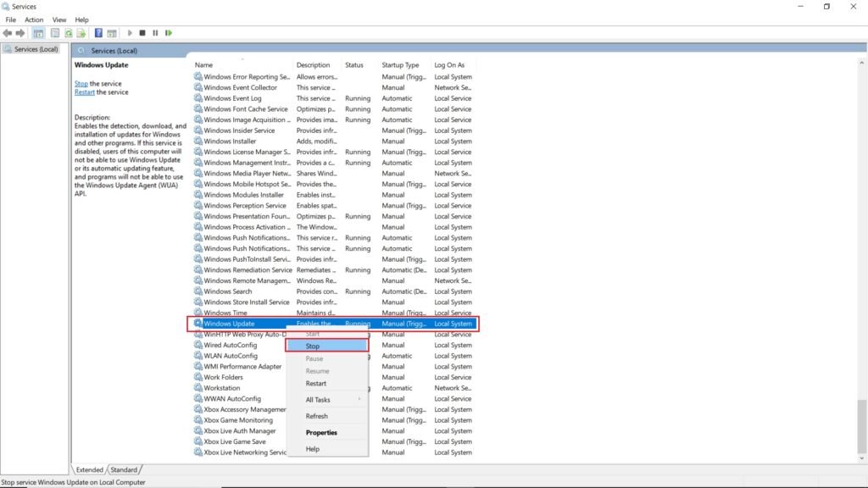Click gear icon beside Windows Installer
The width and height of the screenshot is (868, 488).
pyautogui.click(x=198, y=141)
